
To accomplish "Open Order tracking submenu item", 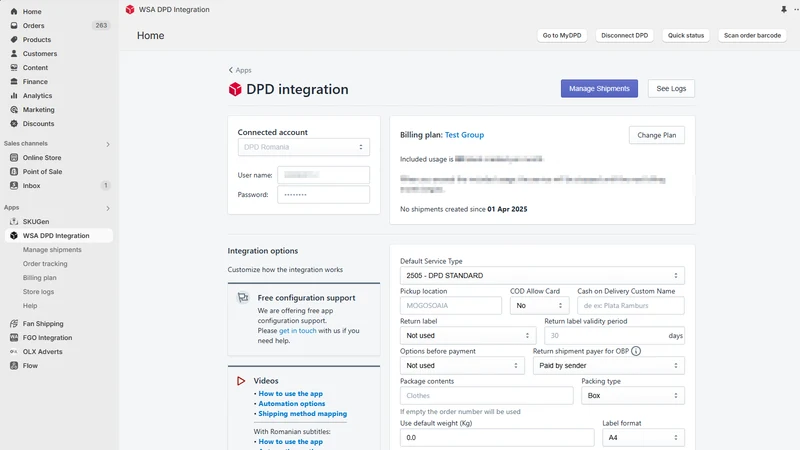I will tap(45, 264).
